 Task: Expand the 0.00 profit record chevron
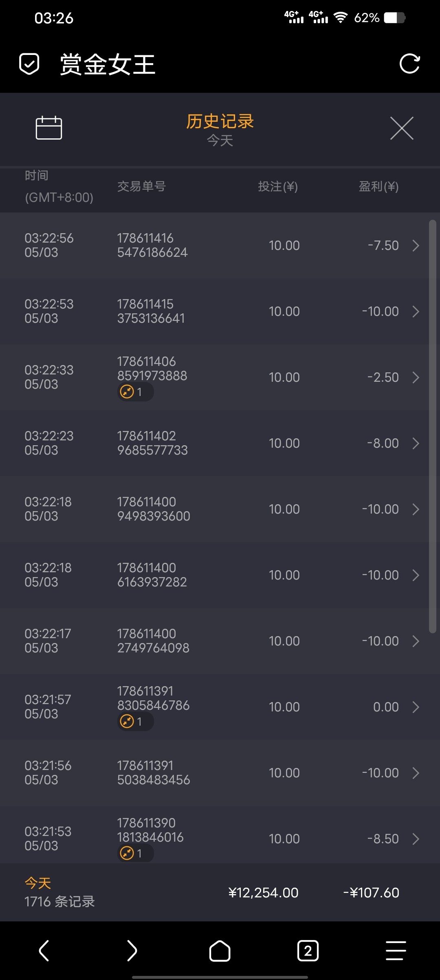click(416, 707)
